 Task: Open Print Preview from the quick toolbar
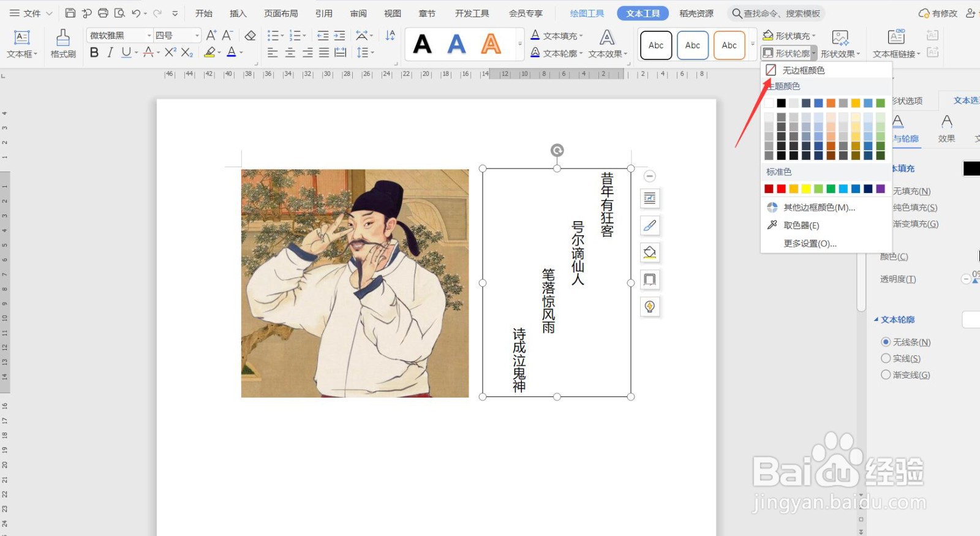click(119, 13)
